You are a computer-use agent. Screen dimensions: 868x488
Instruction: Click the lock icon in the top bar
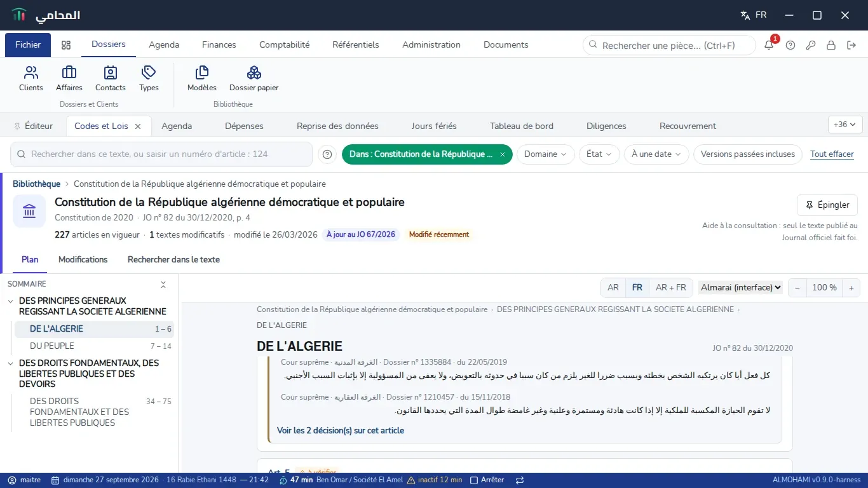[x=831, y=45]
